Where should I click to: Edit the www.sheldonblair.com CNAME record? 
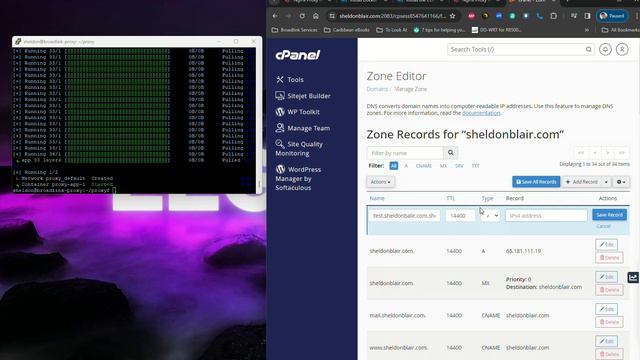point(606,341)
